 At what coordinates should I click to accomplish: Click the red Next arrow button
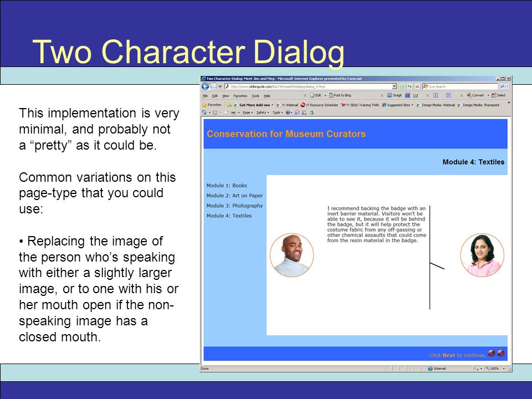tap(500, 353)
